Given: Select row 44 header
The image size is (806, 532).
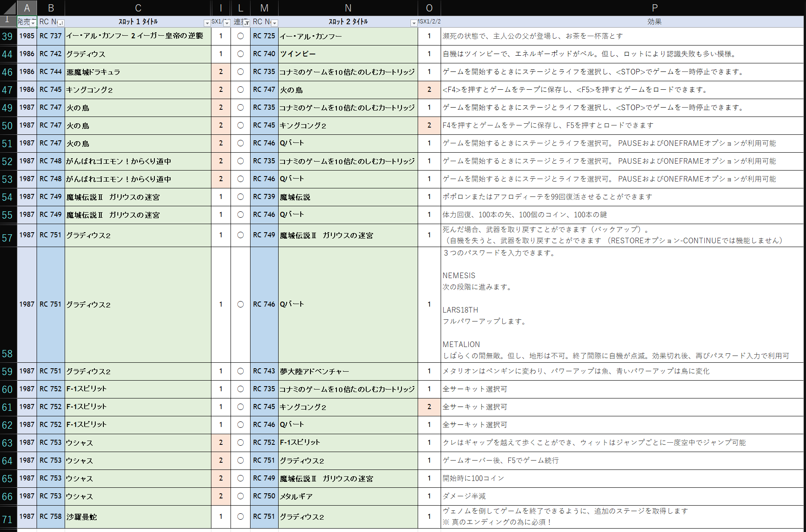Looking at the screenshot, I should (8, 54).
